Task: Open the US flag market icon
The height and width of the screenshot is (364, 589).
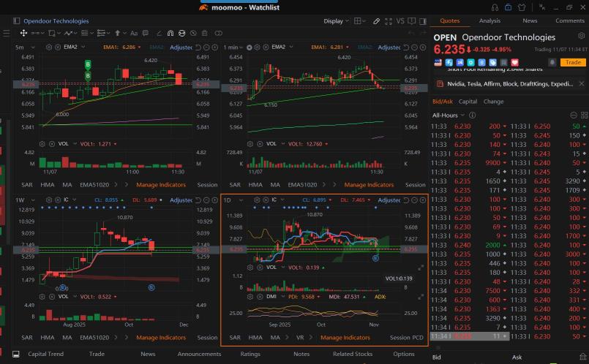Action: pyautogui.click(x=438, y=63)
